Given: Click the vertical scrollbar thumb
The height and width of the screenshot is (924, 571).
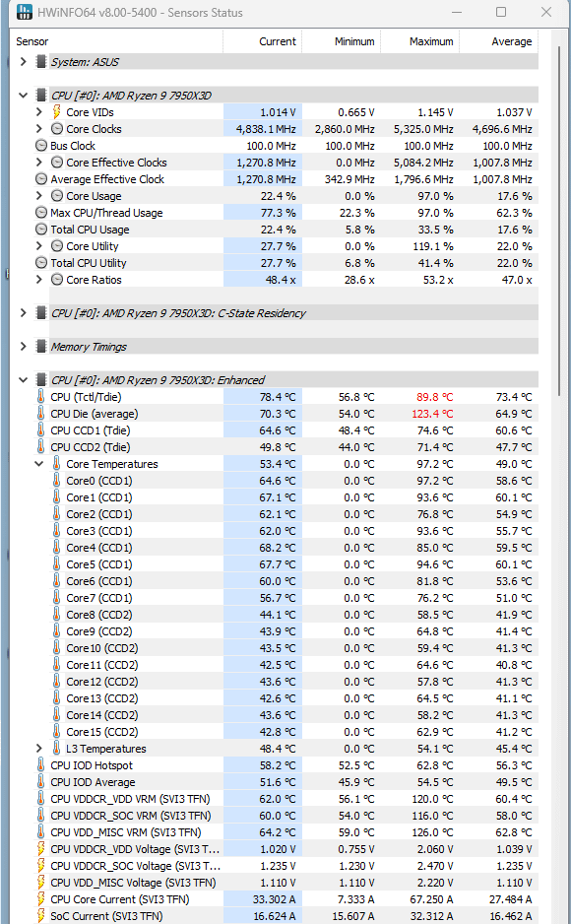Looking at the screenshot, I should tap(559, 221).
